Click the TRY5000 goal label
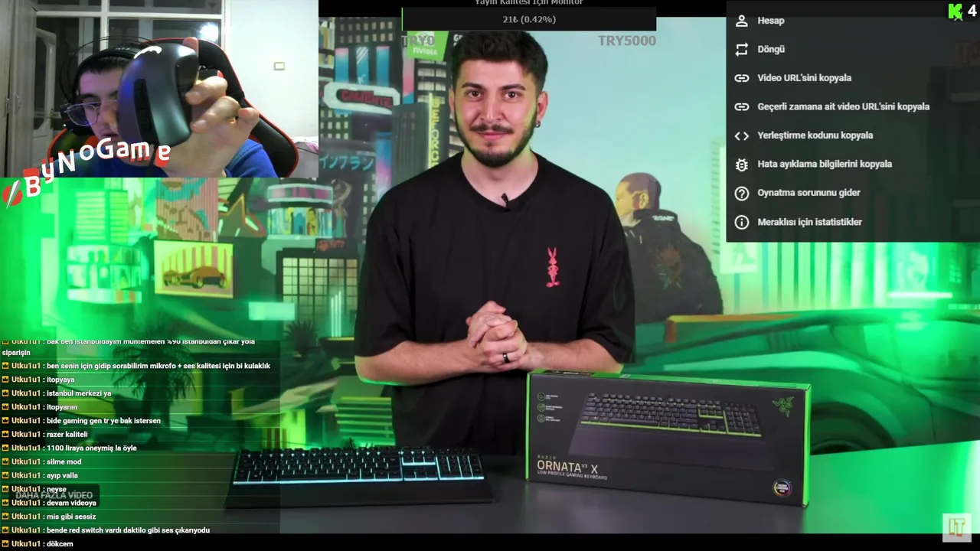The image size is (980, 551). pos(627,41)
